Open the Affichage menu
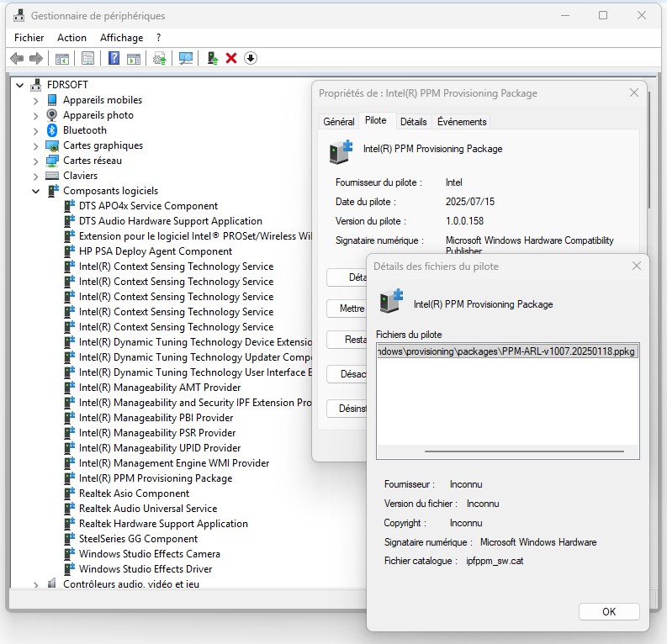667x644 pixels. tap(121, 38)
